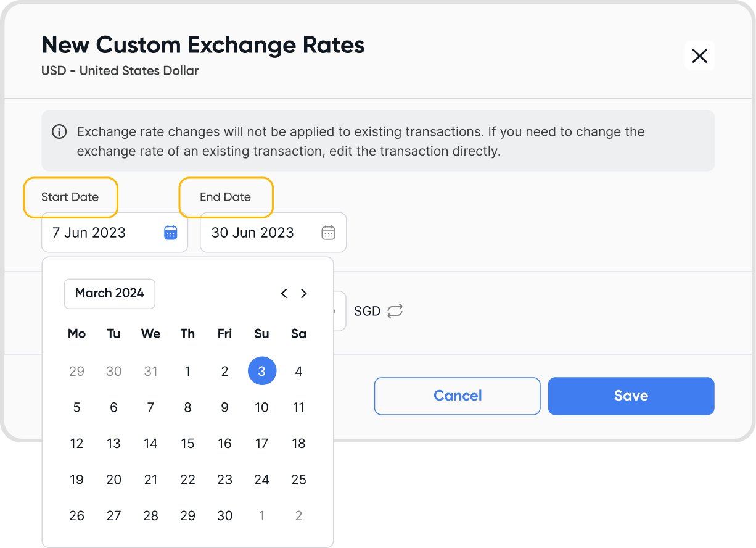
Task: Pick March 15 in the calendar
Action: [x=188, y=444]
